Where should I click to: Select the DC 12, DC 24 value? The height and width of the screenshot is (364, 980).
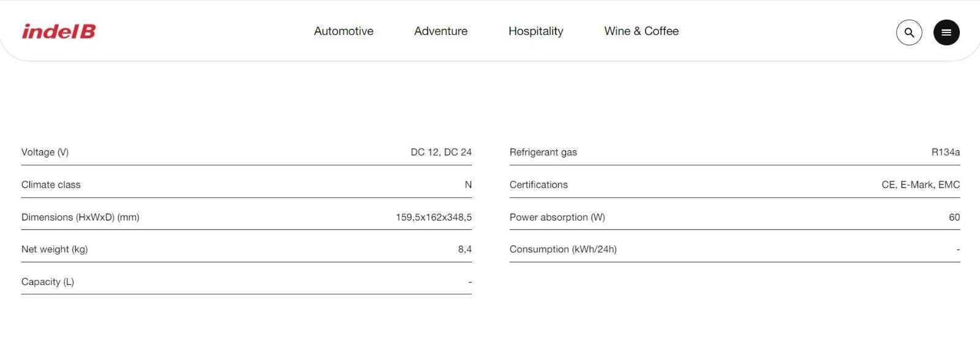[441, 152]
